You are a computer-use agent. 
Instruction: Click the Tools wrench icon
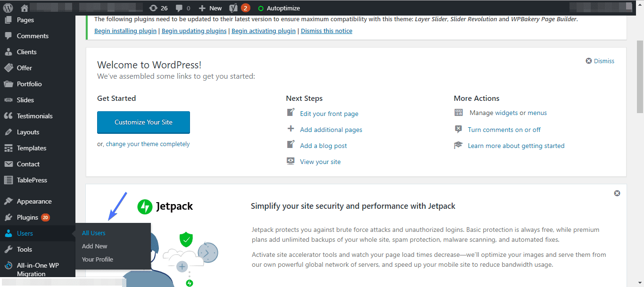tap(8, 249)
